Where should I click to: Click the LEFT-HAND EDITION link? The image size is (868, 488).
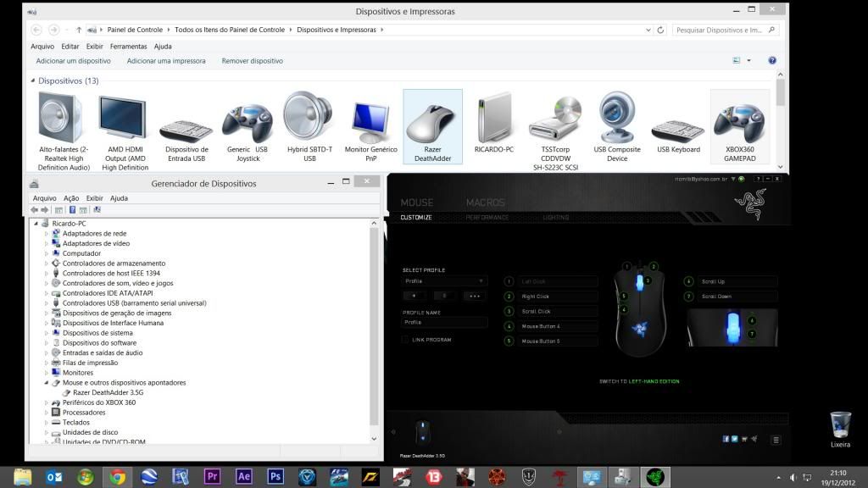point(654,381)
